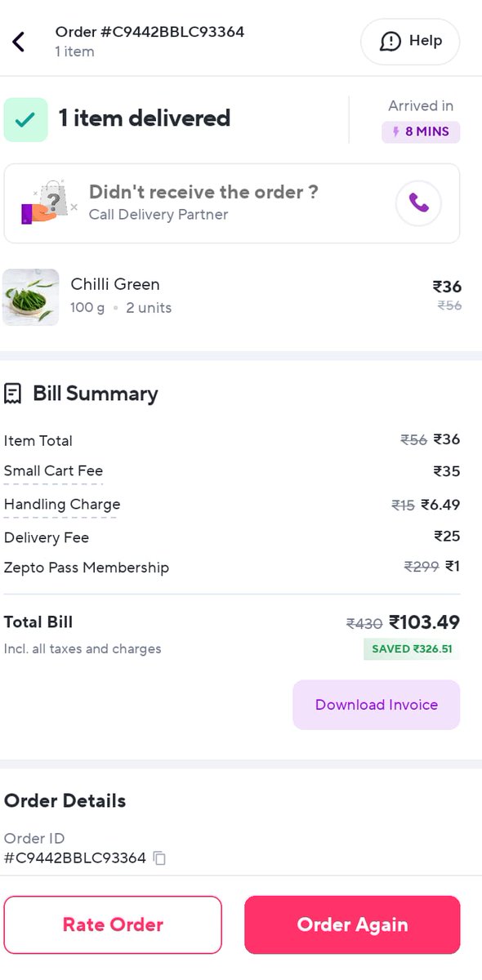Go back using the left arrow

coord(19,42)
